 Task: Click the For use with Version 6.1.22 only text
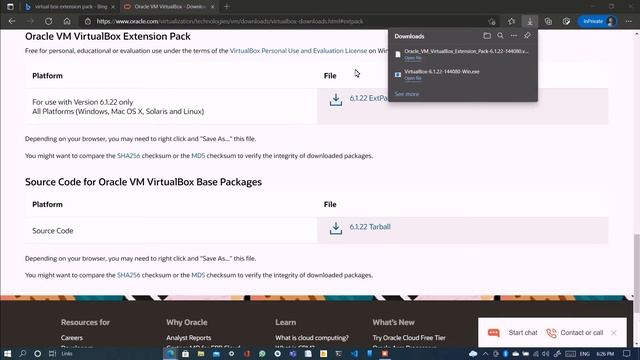point(82,102)
